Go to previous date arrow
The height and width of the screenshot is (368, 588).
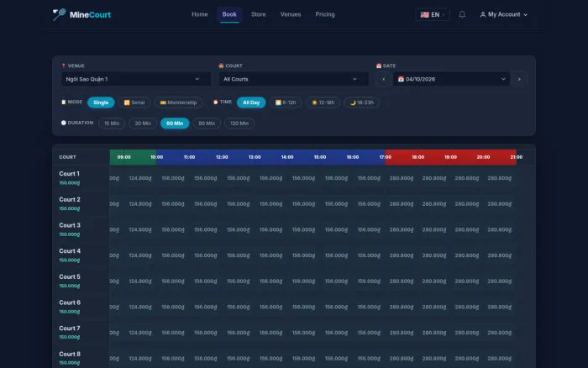pos(384,79)
